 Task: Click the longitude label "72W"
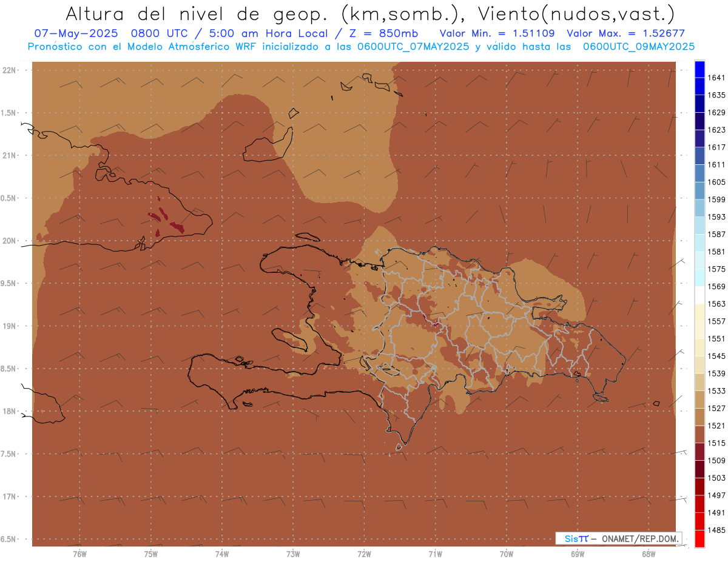tap(364, 554)
